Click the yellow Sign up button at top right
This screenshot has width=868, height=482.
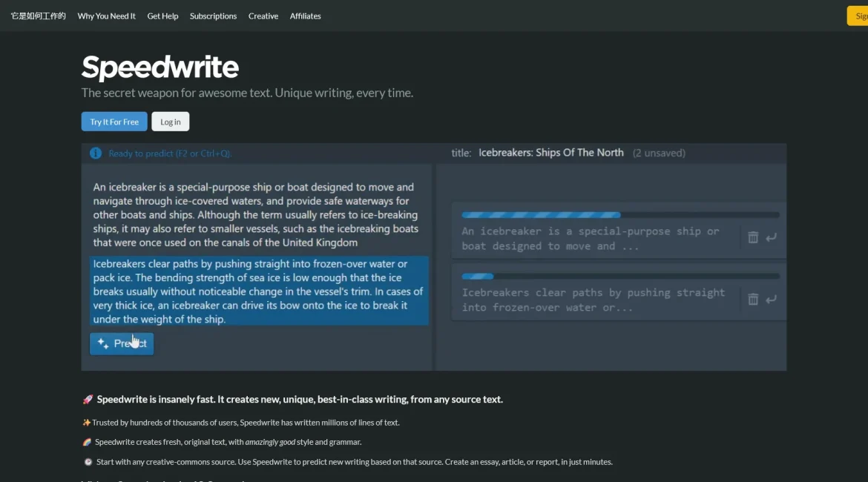coord(858,16)
